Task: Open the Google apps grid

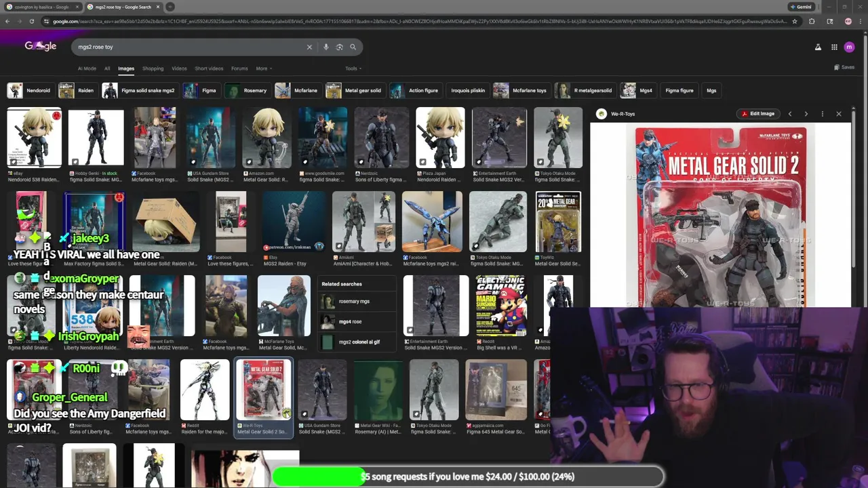Action: (834, 47)
